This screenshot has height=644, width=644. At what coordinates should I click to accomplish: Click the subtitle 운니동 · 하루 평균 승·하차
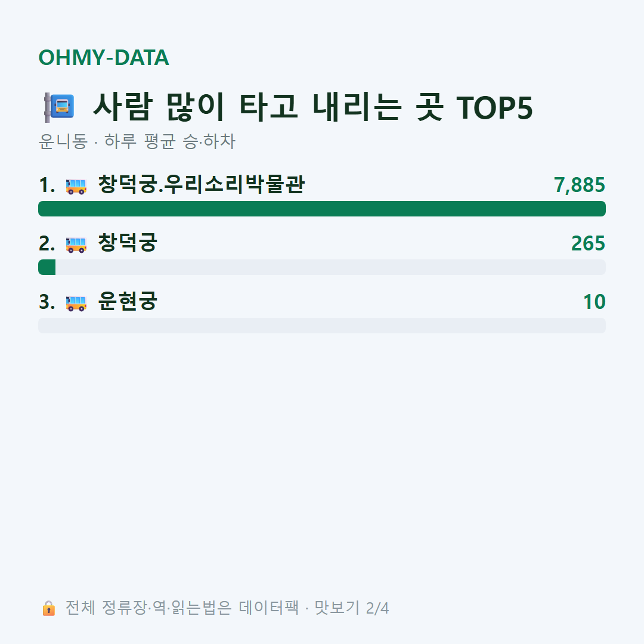click(x=137, y=141)
